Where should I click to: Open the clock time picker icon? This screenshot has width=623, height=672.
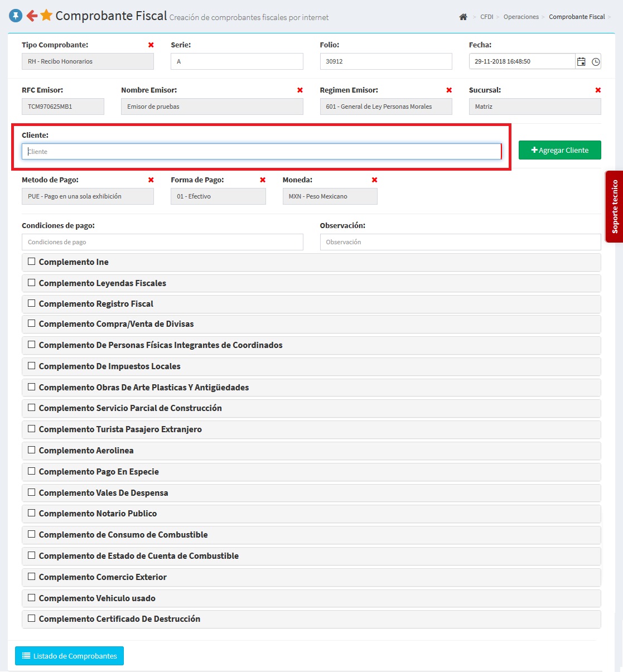(x=596, y=62)
